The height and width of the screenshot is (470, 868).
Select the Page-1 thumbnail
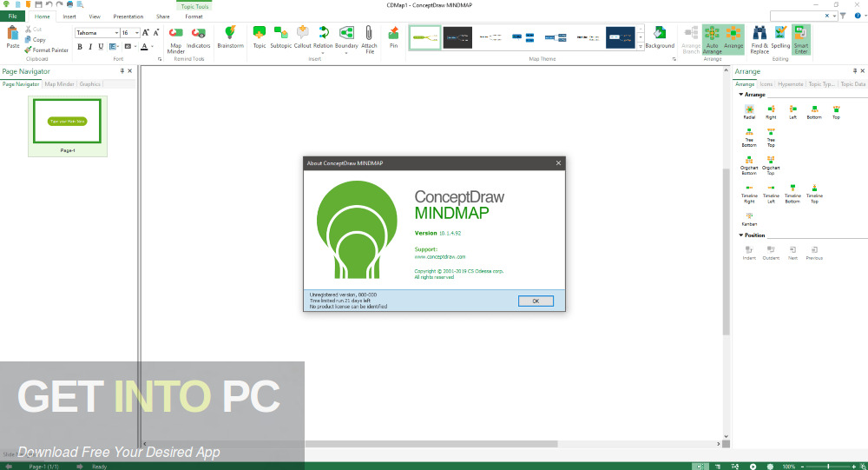click(x=68, y=126)
